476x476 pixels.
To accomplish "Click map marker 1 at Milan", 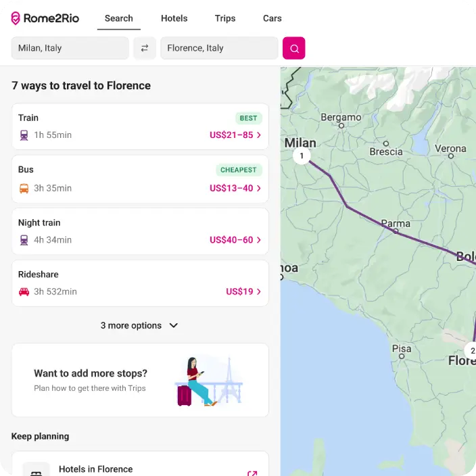I will click(302, 156).
